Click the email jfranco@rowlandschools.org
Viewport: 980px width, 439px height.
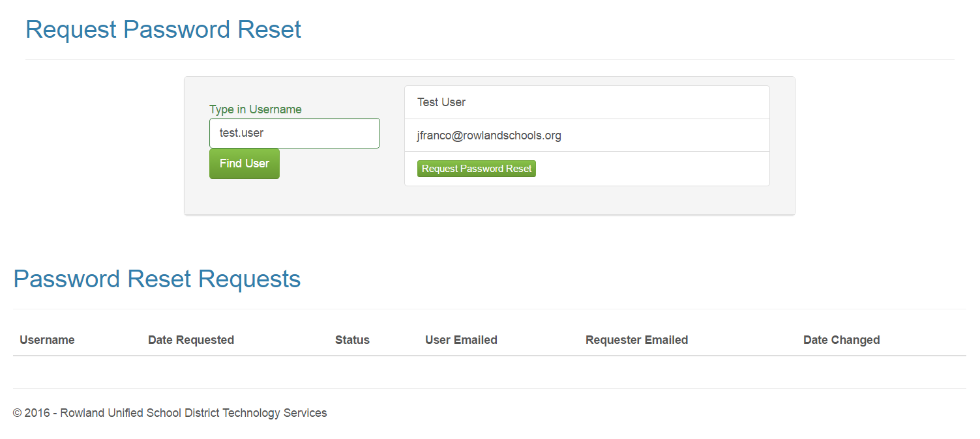(488, 135)
